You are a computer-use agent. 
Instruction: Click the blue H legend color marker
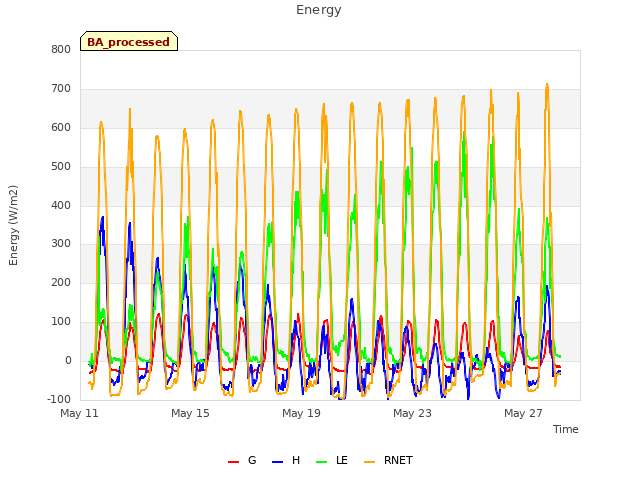277,462
